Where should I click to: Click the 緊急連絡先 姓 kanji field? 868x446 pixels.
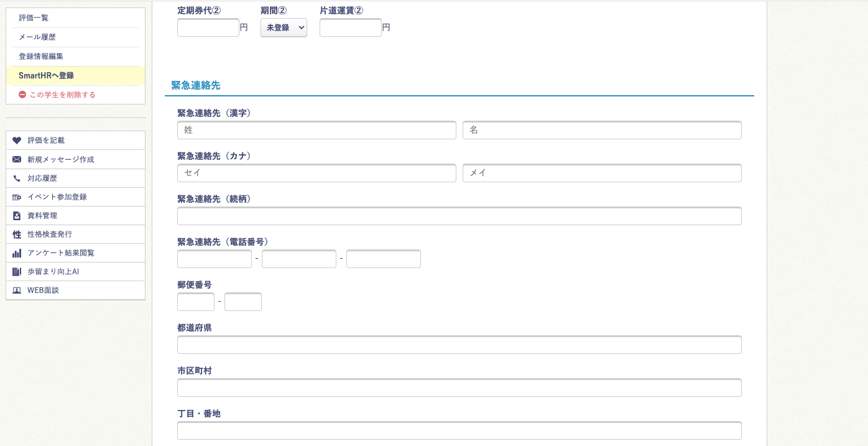tap(316, 130)
